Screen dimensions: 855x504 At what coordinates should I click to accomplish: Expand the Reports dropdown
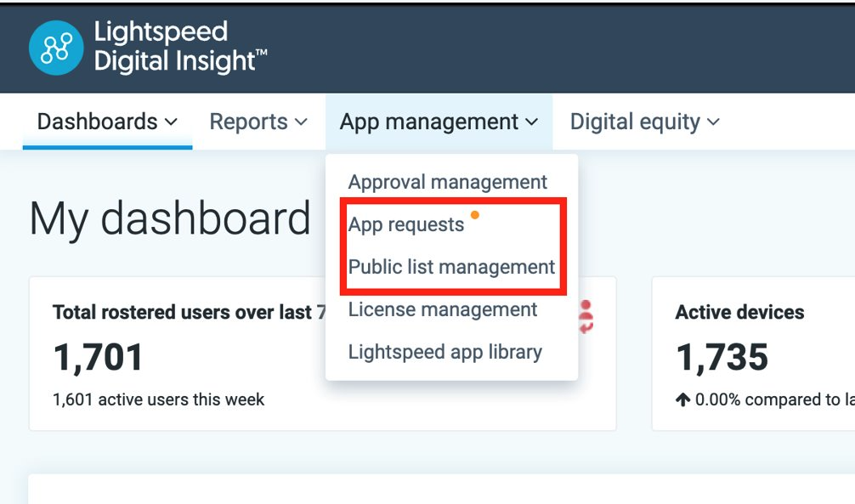[x=258, y=122]
